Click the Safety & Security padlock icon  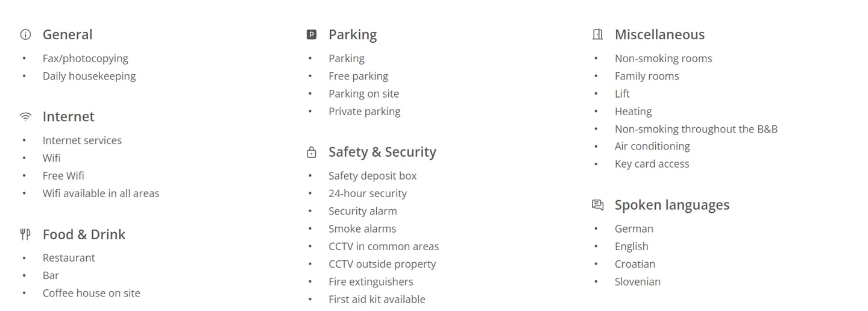[x=312, y=152]
